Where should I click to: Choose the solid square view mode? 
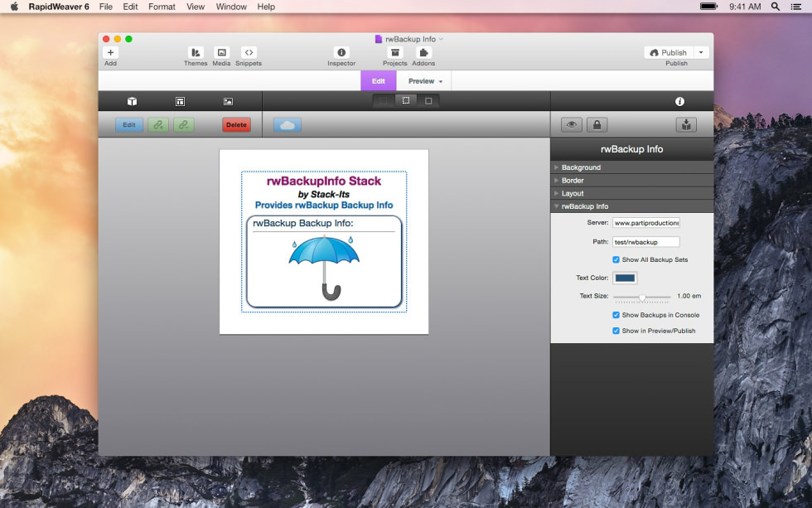coord(428,101)
